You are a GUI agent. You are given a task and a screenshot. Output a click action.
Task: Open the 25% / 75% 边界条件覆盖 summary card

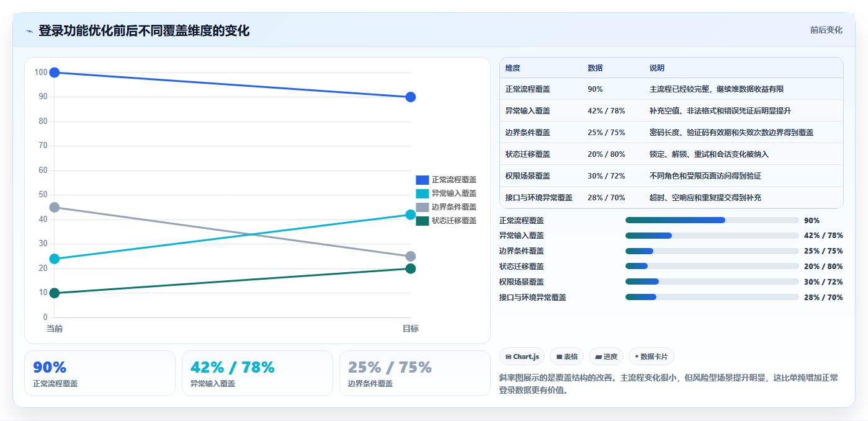pyautogui.click(x=415, y=373)
